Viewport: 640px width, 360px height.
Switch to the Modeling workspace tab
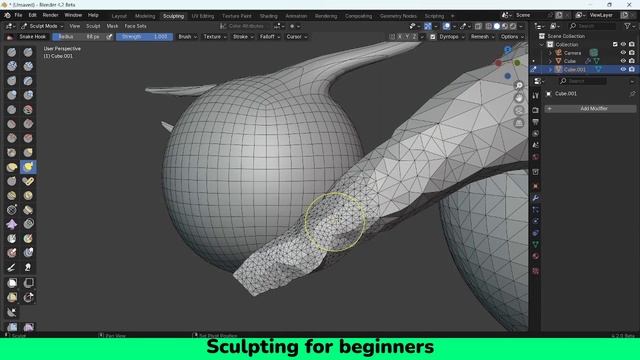[x=145, y=16]
